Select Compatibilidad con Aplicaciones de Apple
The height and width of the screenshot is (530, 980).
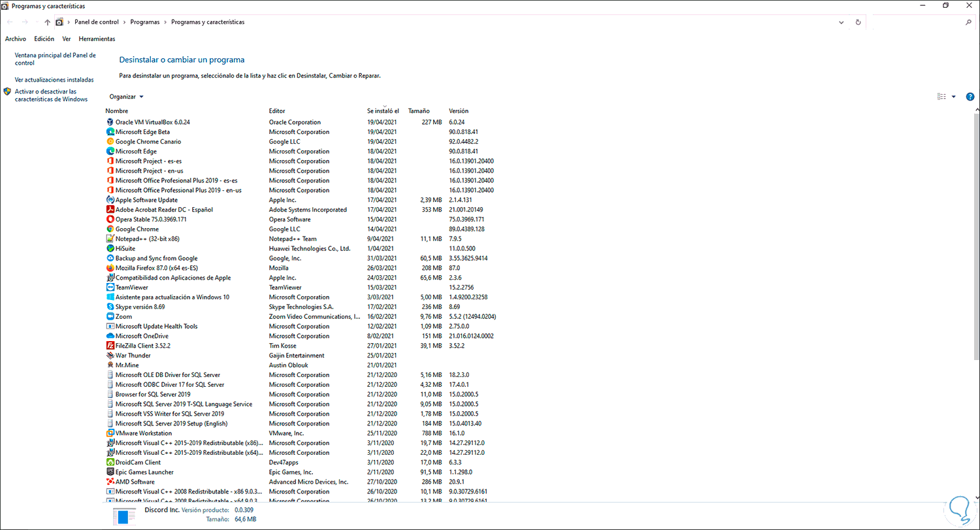tap(173, 278)
